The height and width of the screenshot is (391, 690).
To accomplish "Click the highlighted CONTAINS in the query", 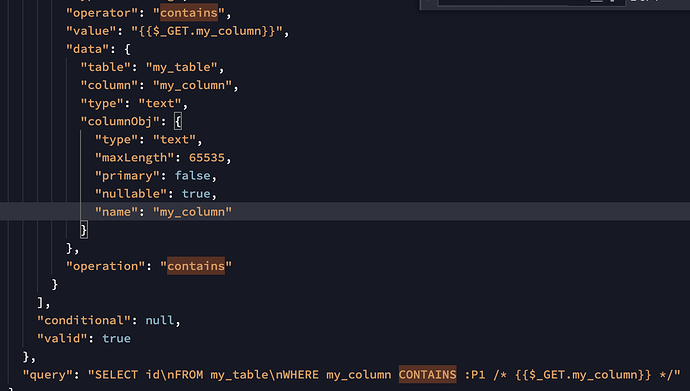I will (428, 375).
